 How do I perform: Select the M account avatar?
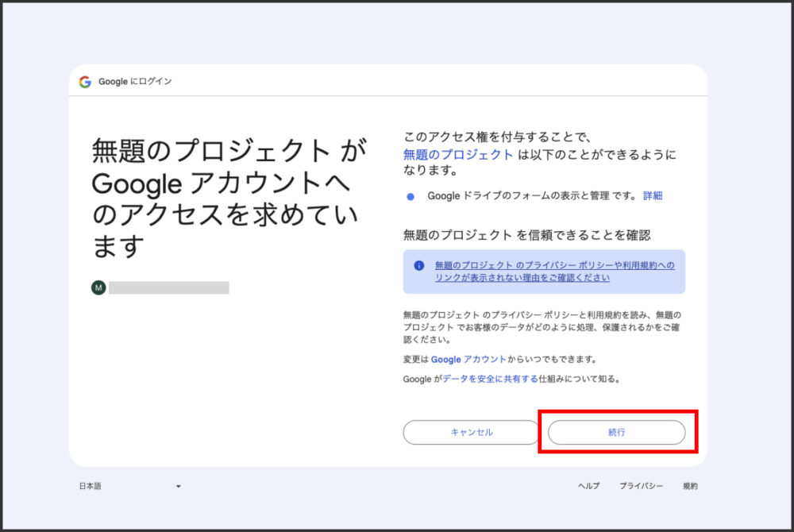point(98,287)
